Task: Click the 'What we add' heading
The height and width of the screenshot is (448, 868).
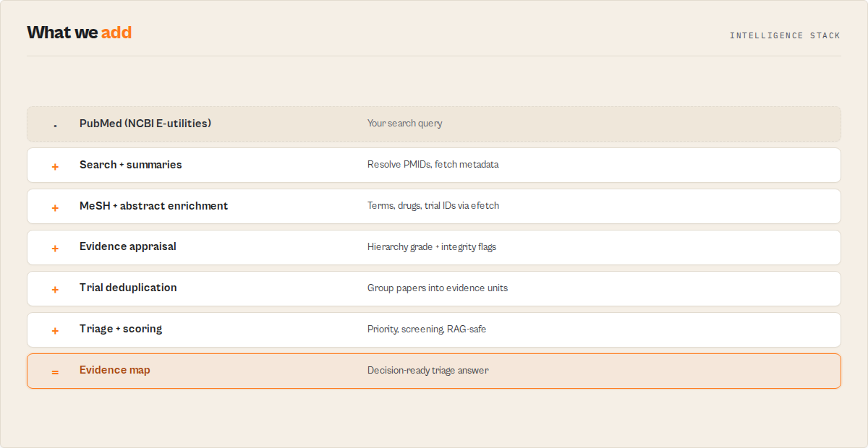Action: click(x=80, y=33)
